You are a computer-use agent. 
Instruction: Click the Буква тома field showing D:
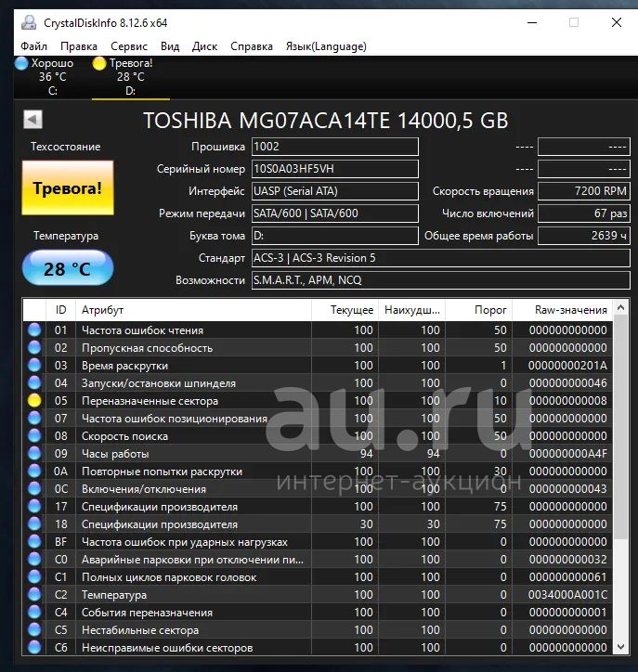coord(335,236)
